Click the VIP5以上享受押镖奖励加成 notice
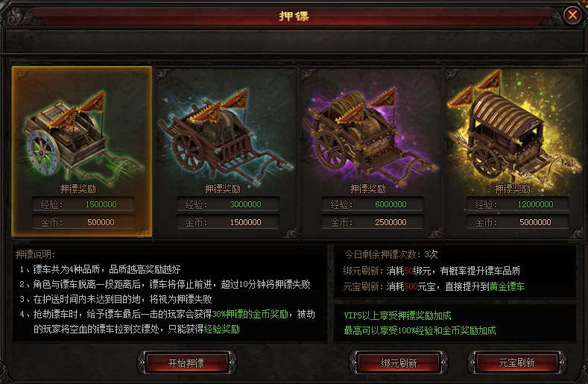The height and width of the screenshot is (384, 588). tap(397, 315)
